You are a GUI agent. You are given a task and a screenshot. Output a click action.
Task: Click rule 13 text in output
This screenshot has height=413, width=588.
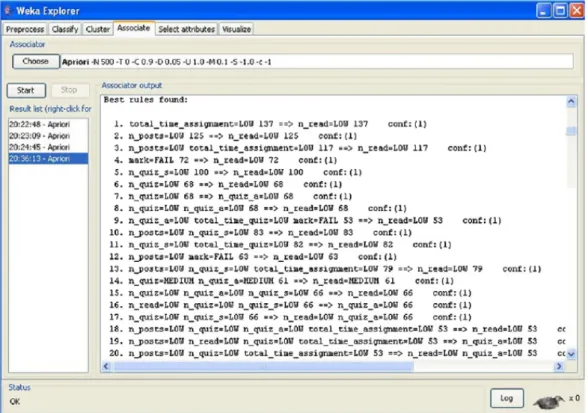tap(325, 269)
